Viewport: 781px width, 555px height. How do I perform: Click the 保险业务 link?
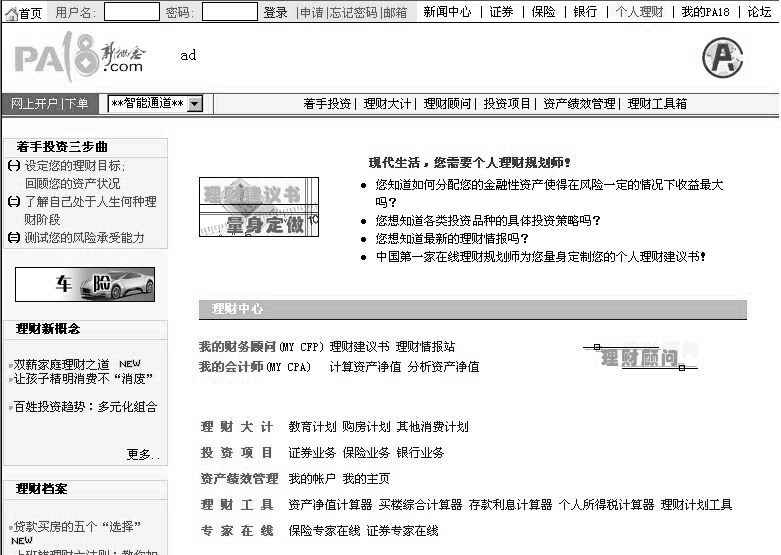(x=366, y=453)
